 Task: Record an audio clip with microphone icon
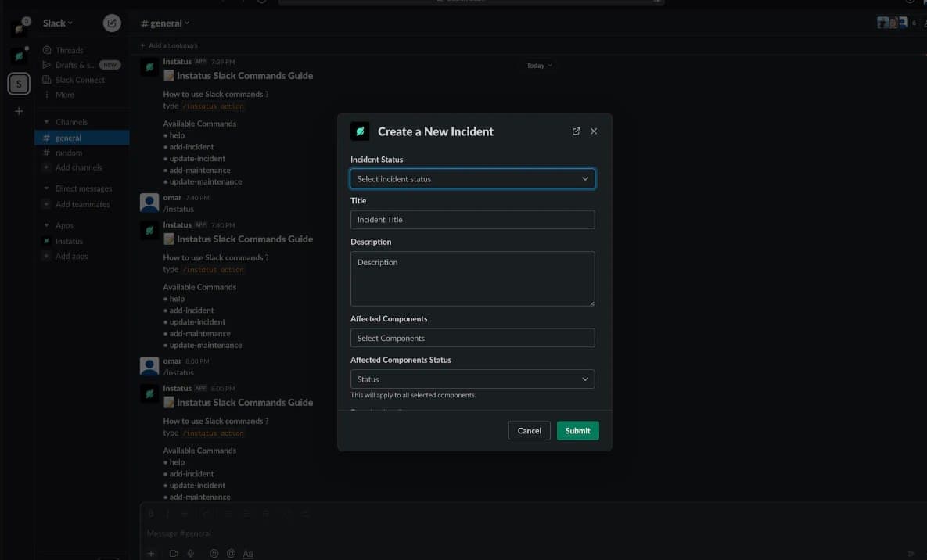coord(190,554)
